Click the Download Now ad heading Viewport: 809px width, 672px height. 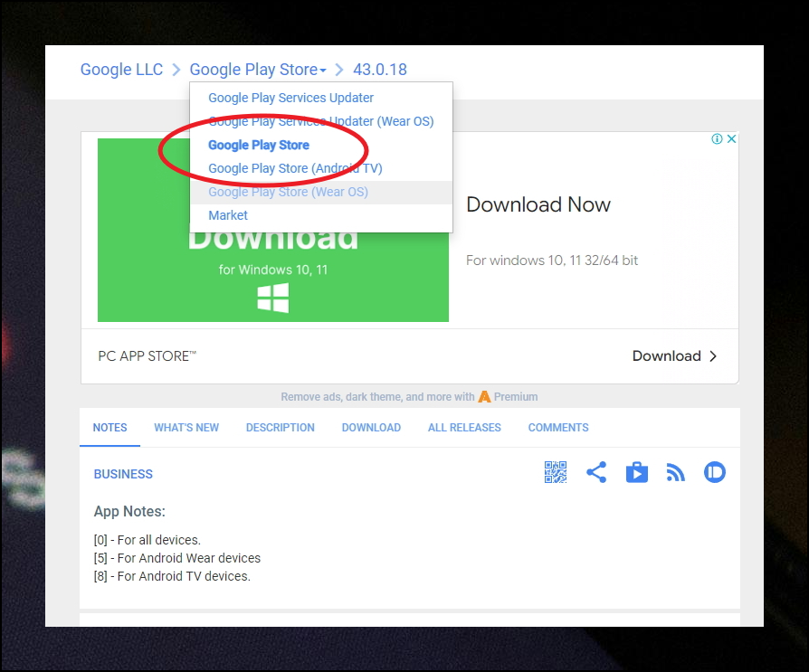538,204
